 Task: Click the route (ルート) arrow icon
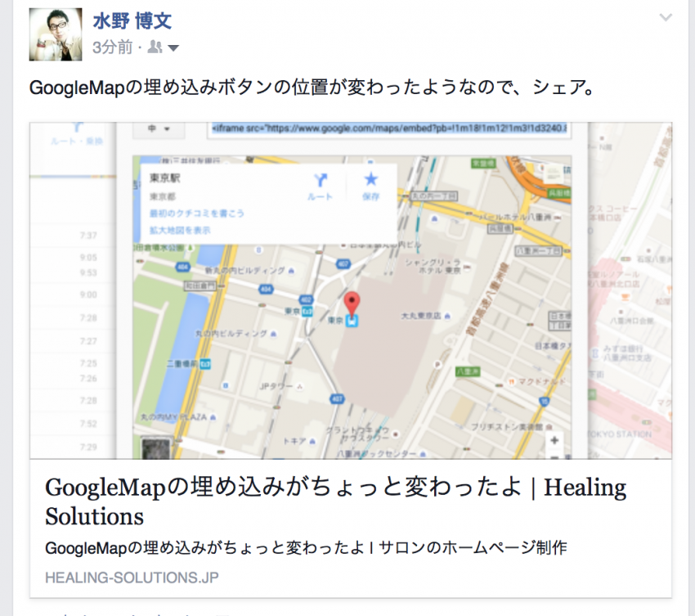click(x=321, y=180)
